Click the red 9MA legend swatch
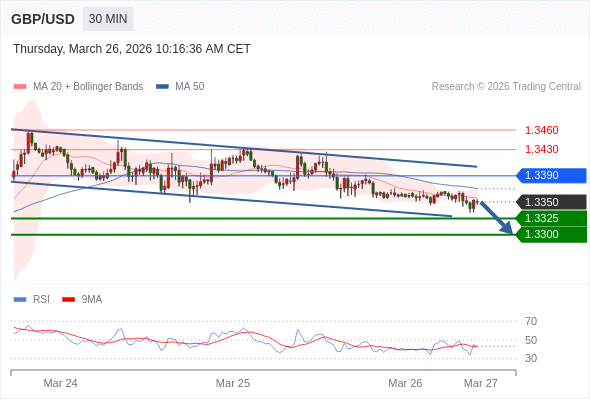Screen dimensions: 590x400 (68, 300)
